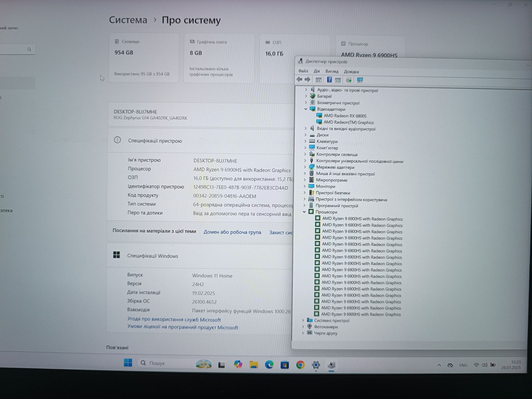Select Пристрої безпеки tree item

coord(332,193)
